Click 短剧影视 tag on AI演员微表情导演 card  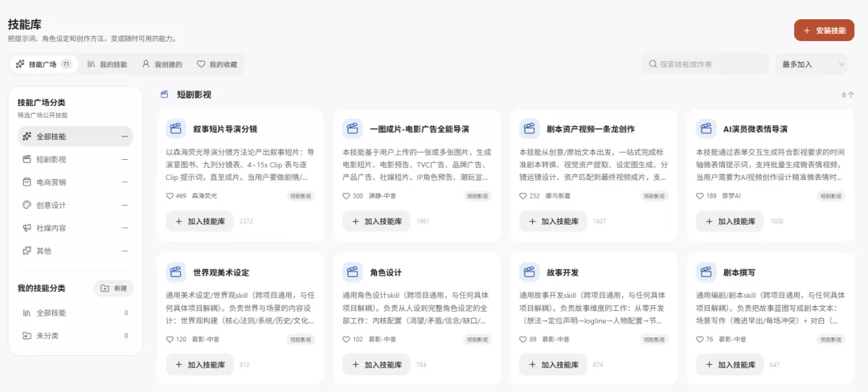click(830, 196)
